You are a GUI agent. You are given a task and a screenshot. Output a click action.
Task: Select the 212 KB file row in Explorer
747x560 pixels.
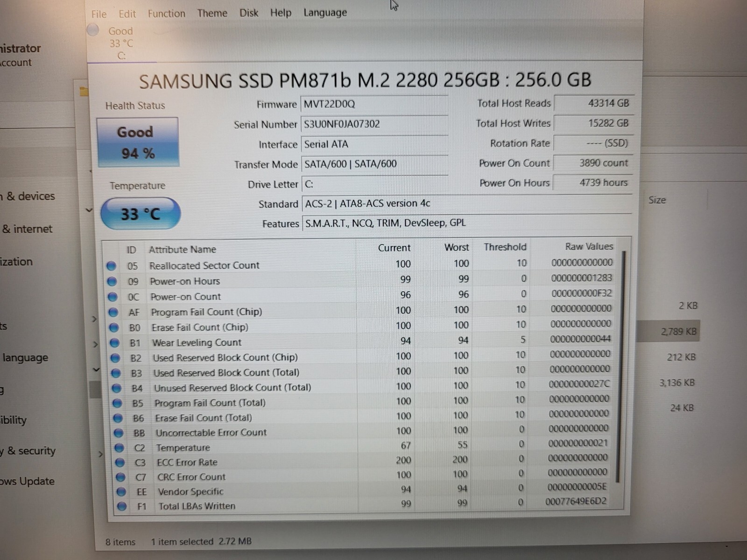(x=681, y=357)
